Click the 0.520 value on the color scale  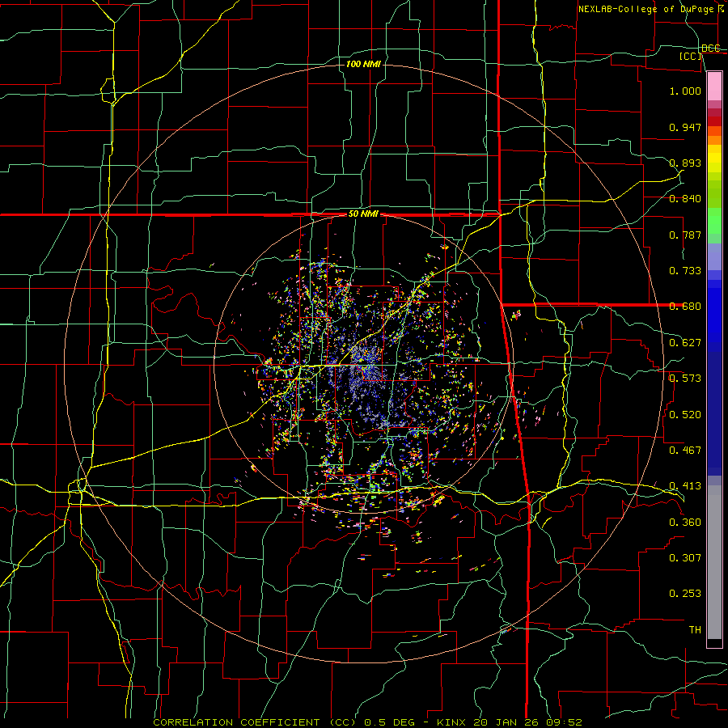pos(685,415)
